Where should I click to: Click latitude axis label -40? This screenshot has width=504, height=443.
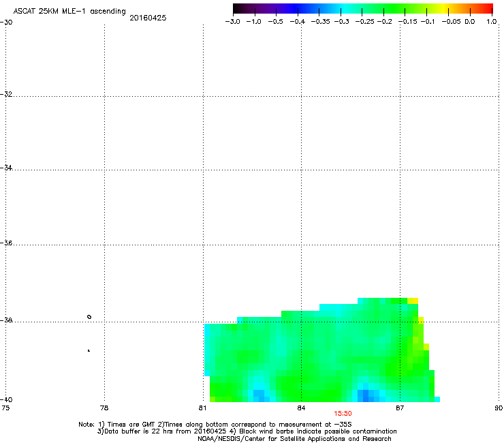[6, 399]
